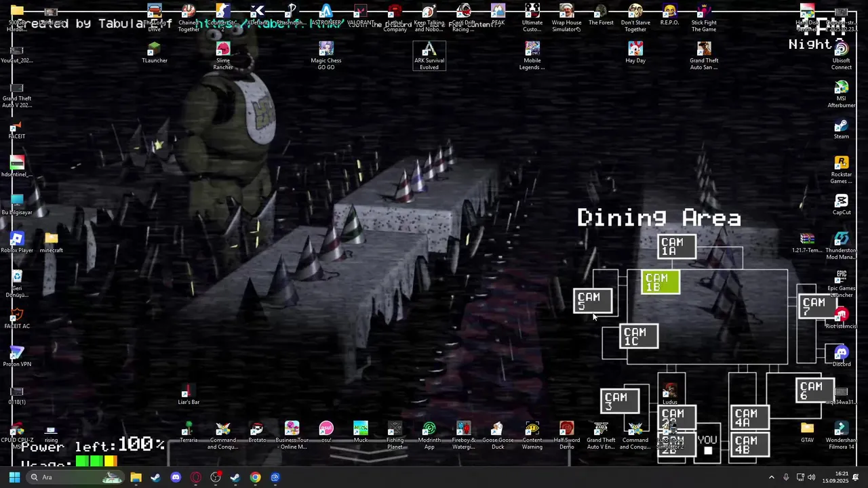The image size is (868, 488).
Task: Select the TLauncher desktop icon
Action: pos(155,53)
